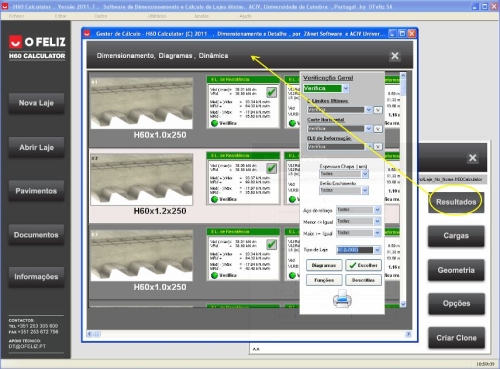500x369 pixels.
Task: Open the Verificação Geral dropdown
Action: [x=346, y=88]
